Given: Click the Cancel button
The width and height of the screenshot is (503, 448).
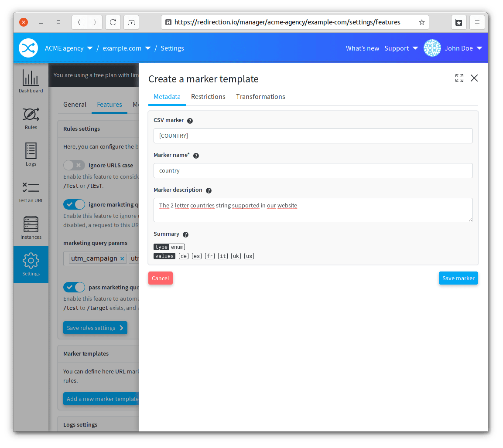Looking at the screenshot, I should click(161, 278).
